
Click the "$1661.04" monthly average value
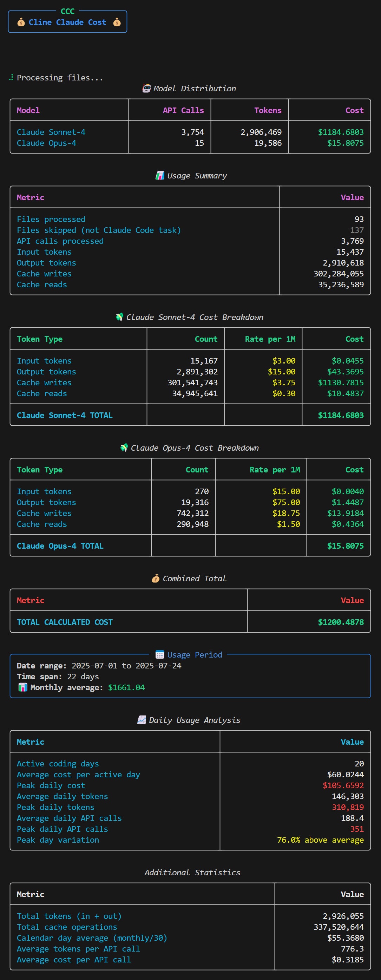point(126,687)
